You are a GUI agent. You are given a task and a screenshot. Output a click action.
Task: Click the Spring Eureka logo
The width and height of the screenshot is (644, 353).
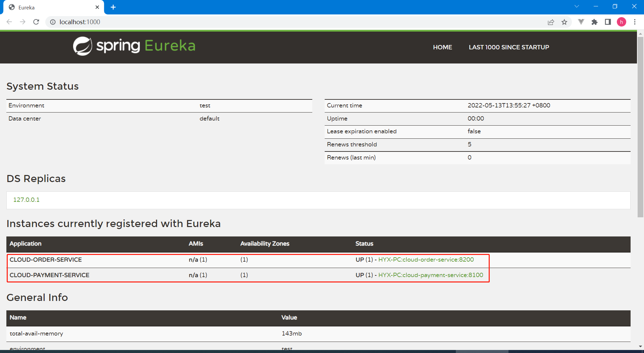134,46
